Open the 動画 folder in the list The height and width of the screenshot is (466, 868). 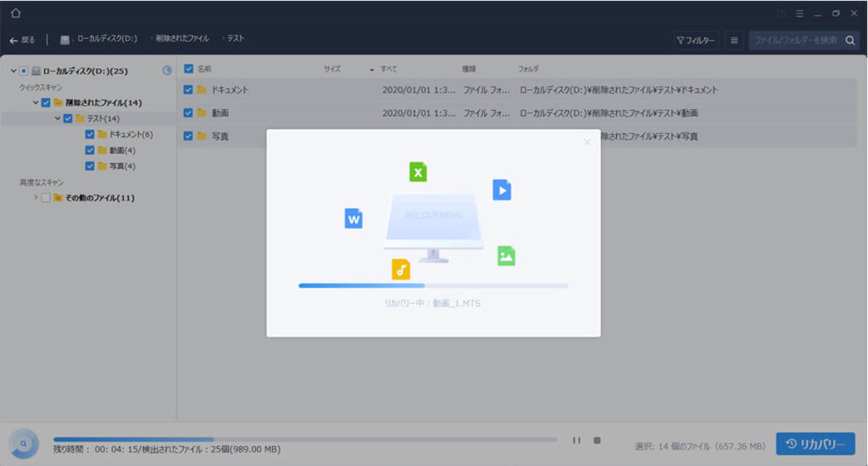click(x=213, y=113)
